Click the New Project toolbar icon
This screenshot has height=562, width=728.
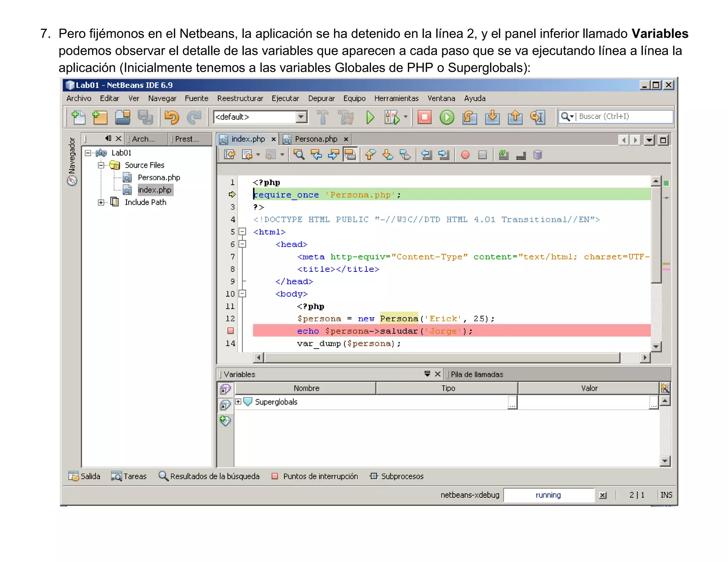click(x=100, y=117)
